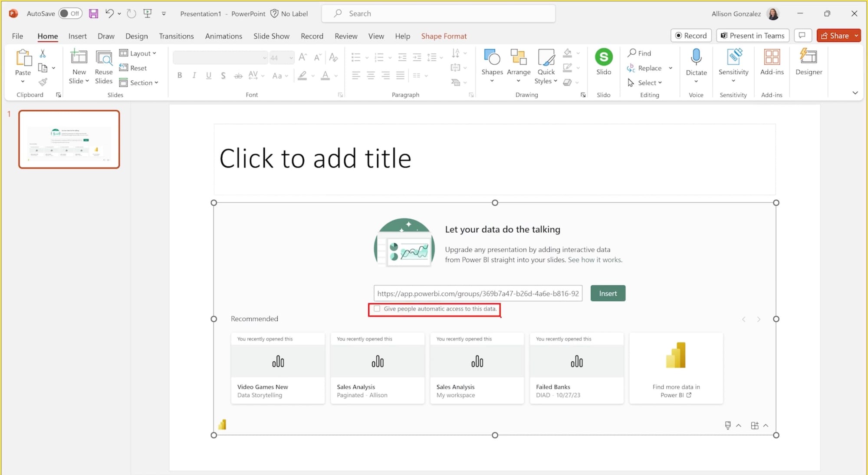Switch to the Design tab
The width and height of the screenshot is (868, 475).
point(136,36)
